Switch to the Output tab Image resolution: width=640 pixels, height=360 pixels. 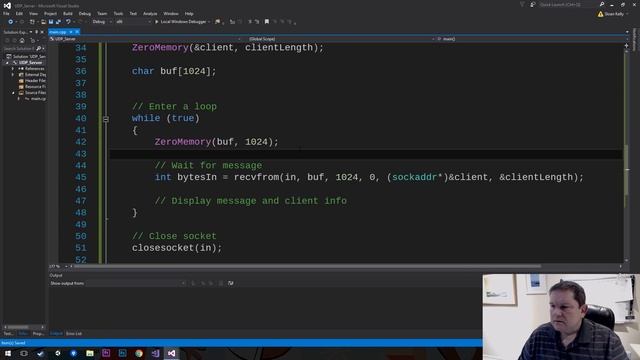[56, 333]
